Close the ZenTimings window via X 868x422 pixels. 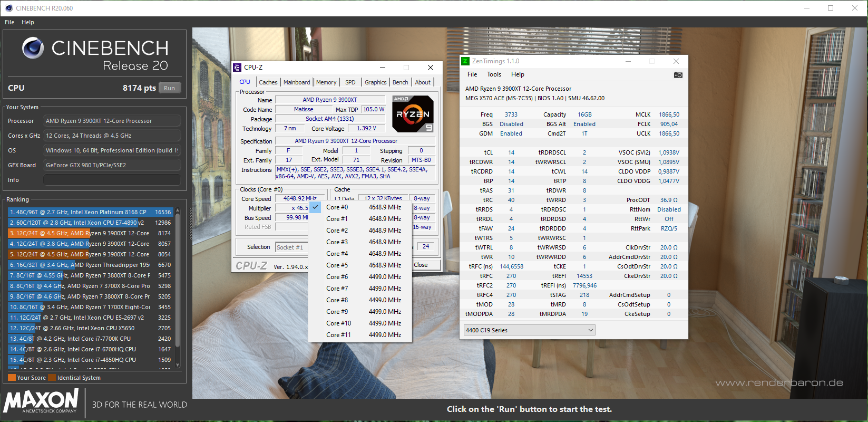coord(676,61)
